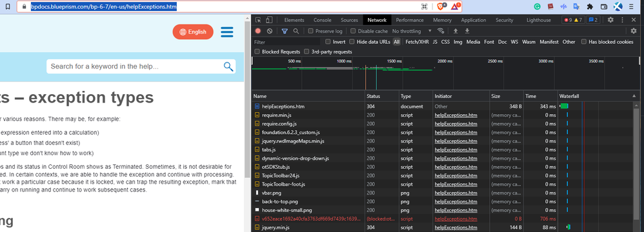This screenshot has width=644, height=232.
Task: Click the inspect element picker icon
Action: point(258,20)
